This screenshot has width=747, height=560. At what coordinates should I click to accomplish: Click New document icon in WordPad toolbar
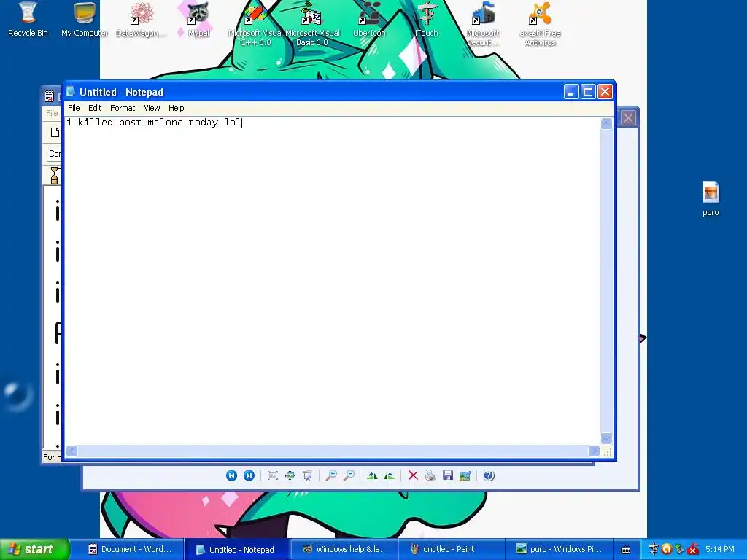[55, 133]
